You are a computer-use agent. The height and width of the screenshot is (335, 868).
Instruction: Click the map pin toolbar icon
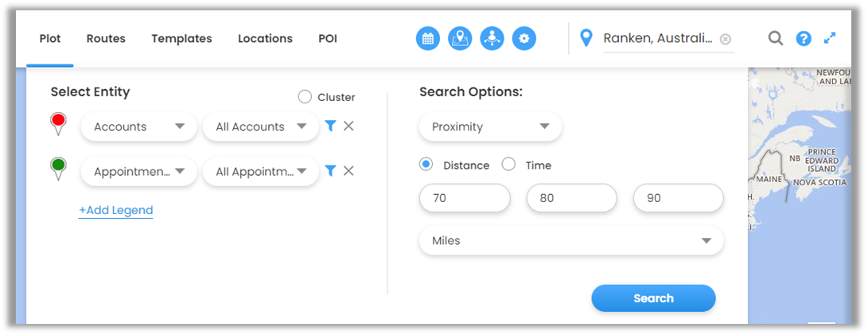(x=460, y=38)
